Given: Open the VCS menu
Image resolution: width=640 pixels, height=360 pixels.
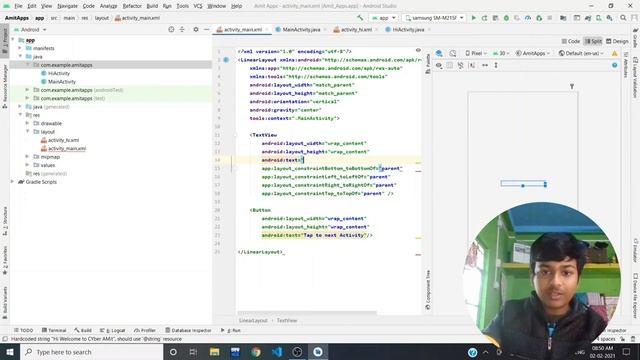Looking at the screenshot, I should click(x=198, y=6).
